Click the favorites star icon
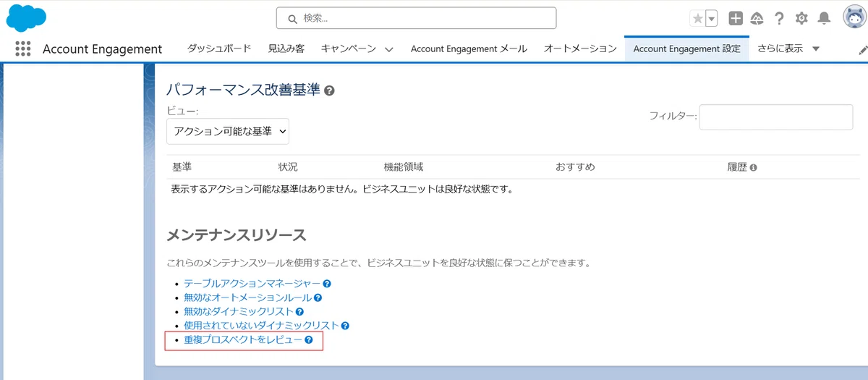The height and width of the screenshot is (380, 868). pyautogui.click(x=697, y=19)
